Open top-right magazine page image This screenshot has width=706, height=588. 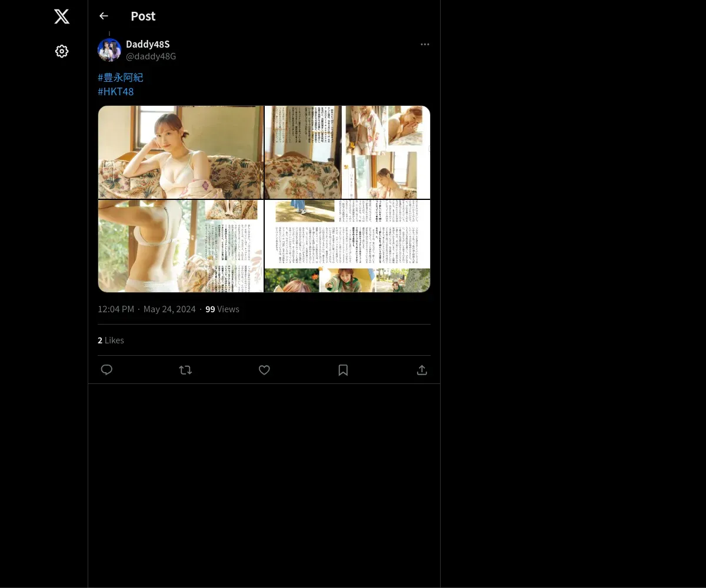pos(347,152)
